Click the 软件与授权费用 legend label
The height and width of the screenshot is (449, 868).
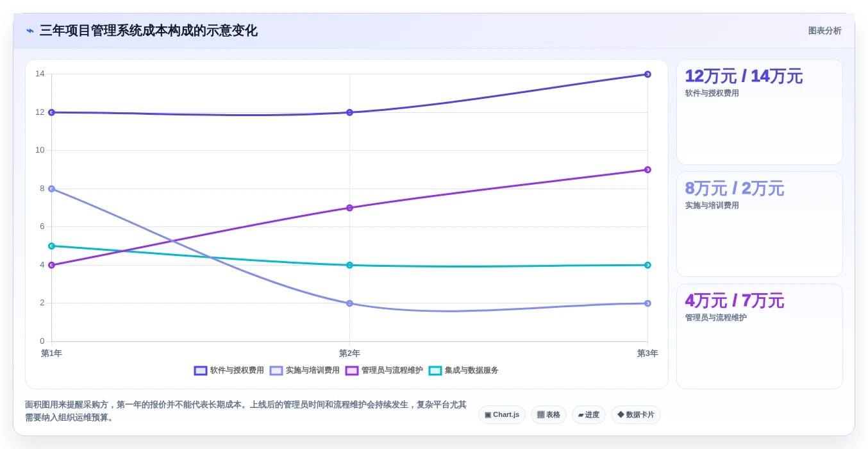click(237, 371)
